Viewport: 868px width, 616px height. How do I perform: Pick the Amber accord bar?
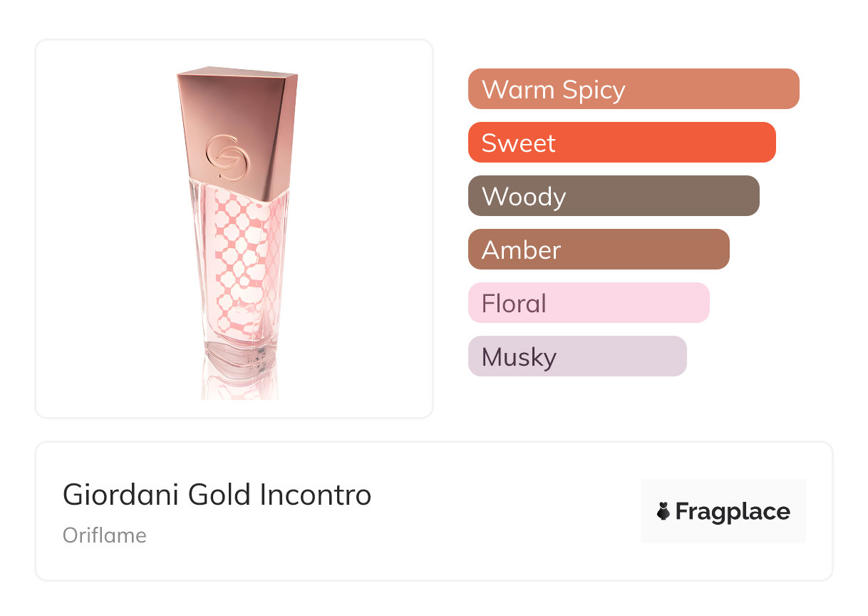[x=599, y=250]
